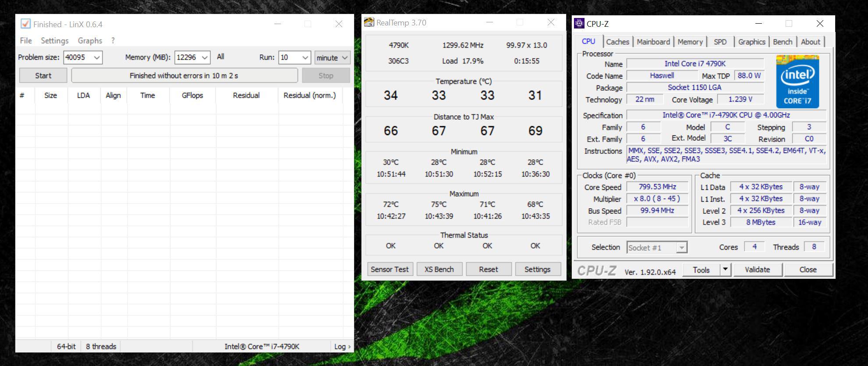Open the Problem size dropdown
The height and width of the screenshot is (366, 868).
[97, 57]
